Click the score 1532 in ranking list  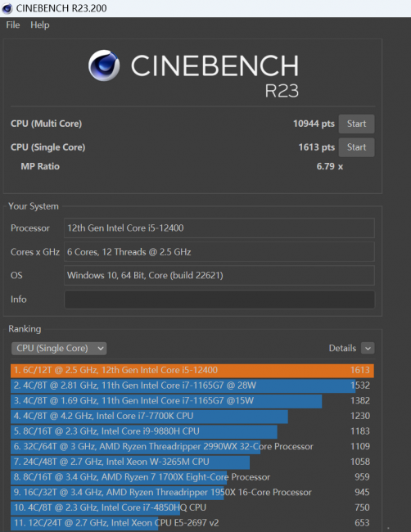coord(360,385)
